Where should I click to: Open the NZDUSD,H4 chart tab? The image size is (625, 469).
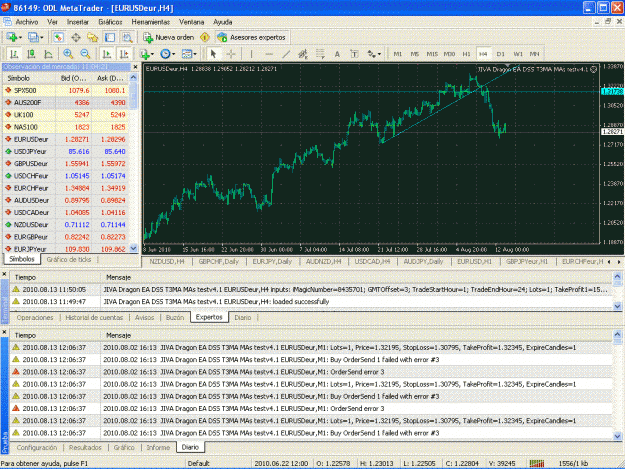[167, 261]
